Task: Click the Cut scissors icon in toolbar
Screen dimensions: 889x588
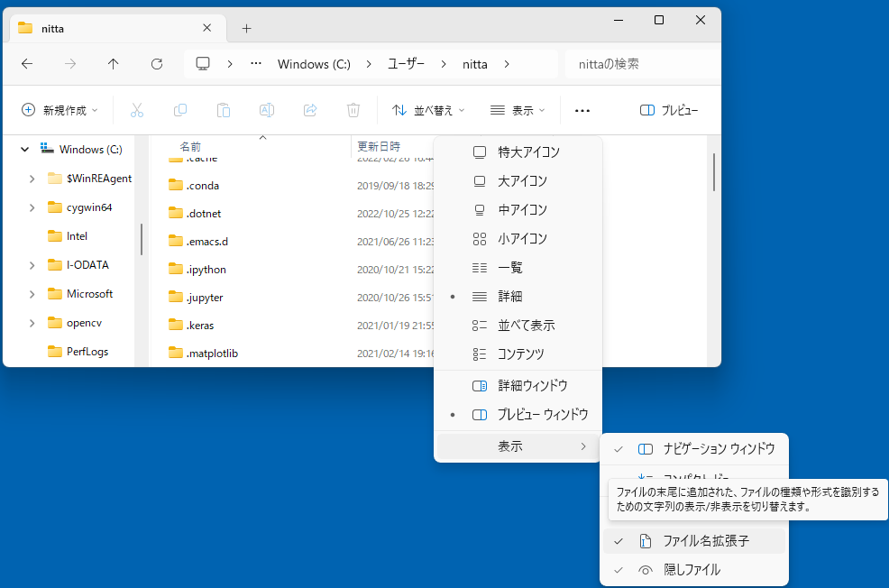Action: pyautogui.click(x=137, y=110)
